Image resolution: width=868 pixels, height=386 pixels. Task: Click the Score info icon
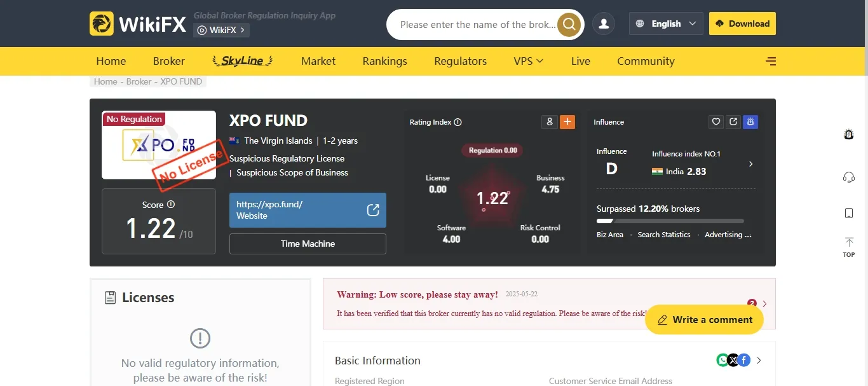tap(170, 205)
